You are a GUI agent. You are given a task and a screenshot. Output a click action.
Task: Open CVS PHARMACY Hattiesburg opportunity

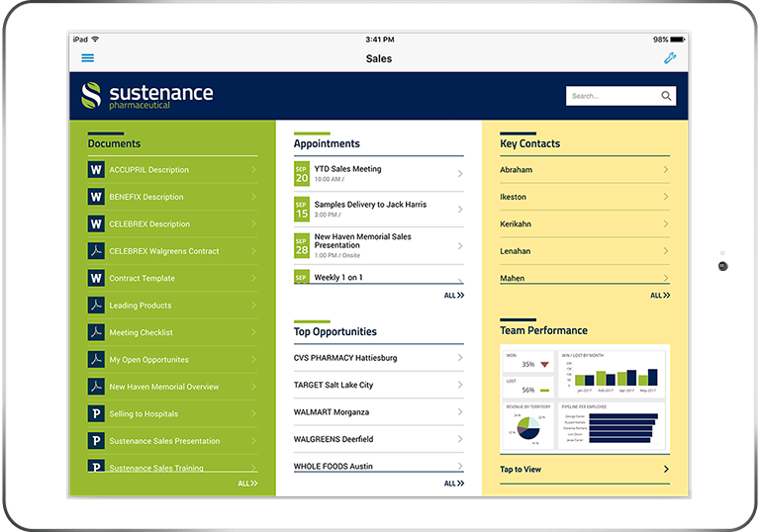pyautogui.click(x=379, y=358)
